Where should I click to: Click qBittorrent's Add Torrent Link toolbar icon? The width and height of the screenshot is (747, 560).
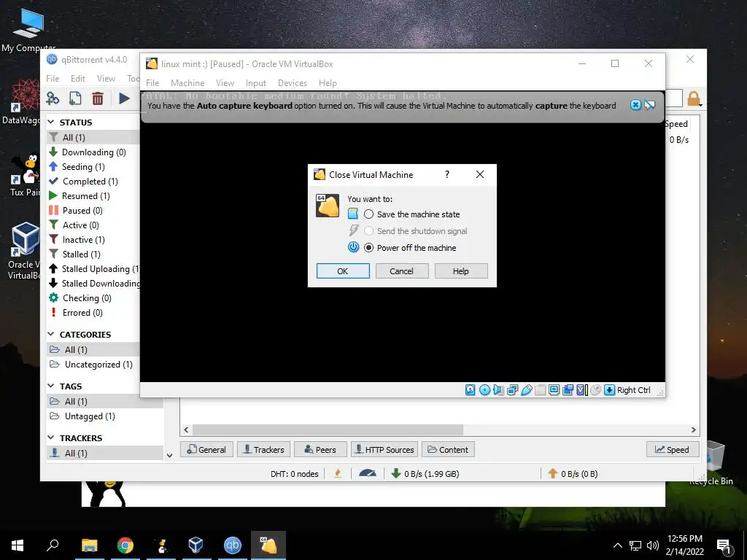pos(53,98)
